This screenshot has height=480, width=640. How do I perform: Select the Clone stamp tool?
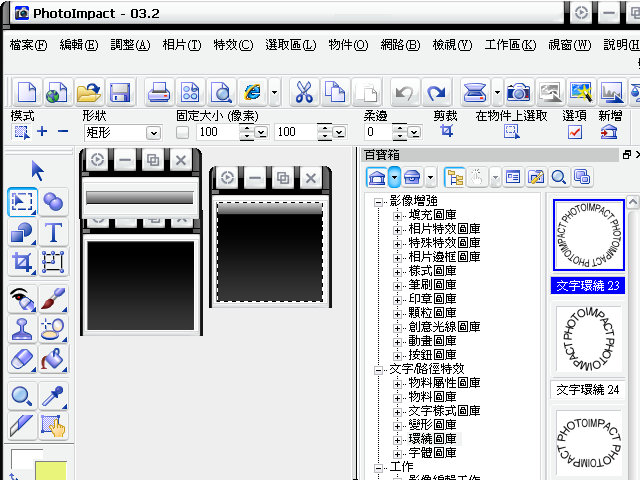tap(22, 329)
